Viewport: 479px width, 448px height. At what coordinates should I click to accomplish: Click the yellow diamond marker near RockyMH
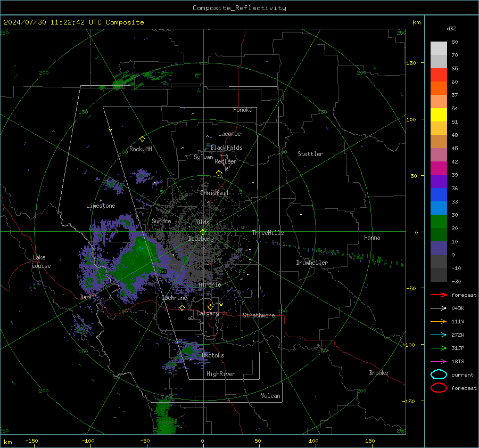pos(142,139)
